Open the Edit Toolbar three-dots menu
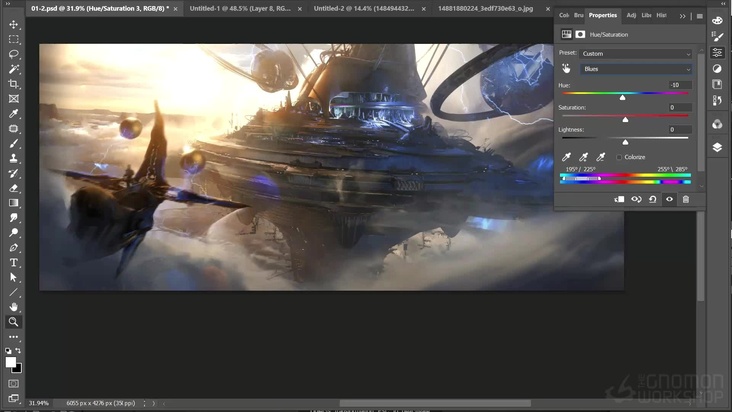The height and width of the screenshot is (412, 732). click(14, 337)
